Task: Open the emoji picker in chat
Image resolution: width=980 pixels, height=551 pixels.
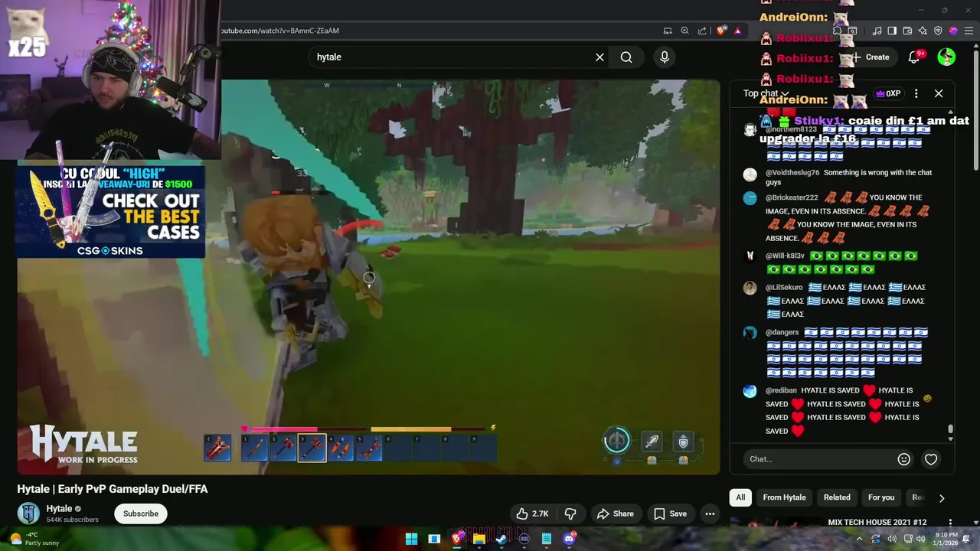Action: [x=904, y=459]
